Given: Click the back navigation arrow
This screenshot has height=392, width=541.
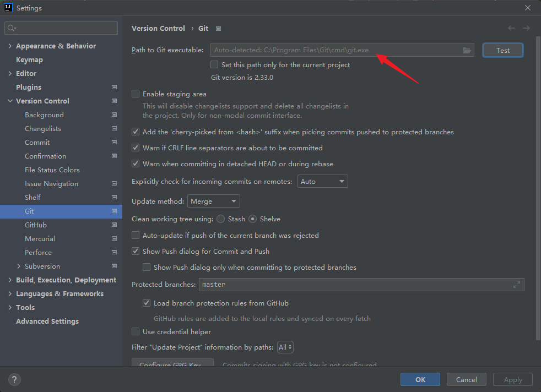Looking at the screenshot, I should point(511,28).
